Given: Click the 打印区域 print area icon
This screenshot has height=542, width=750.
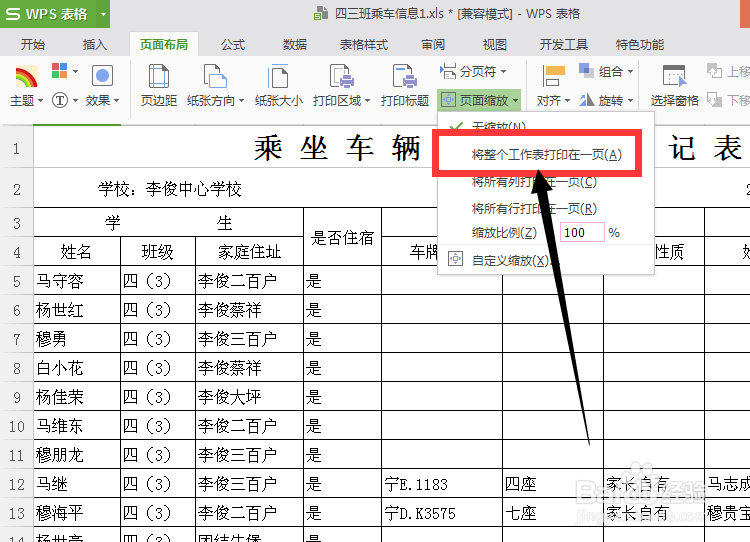Looking at the screenshot, I should pos(342,77).
